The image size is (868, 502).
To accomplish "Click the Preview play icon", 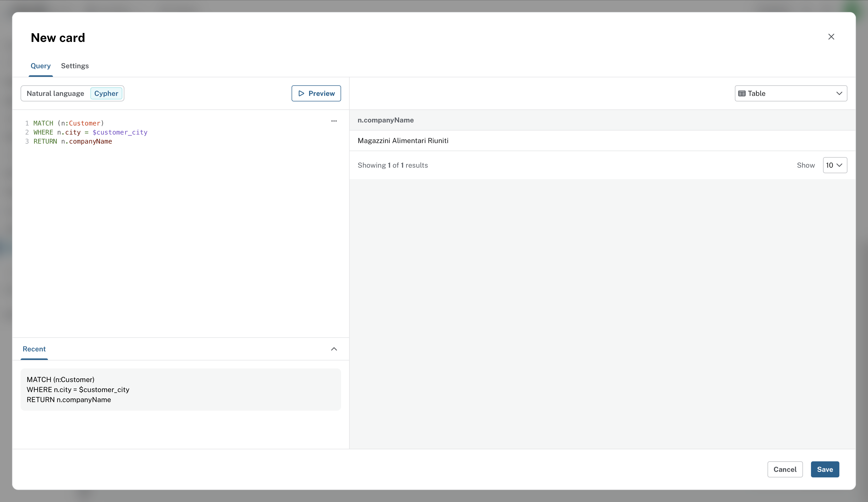I will click(x=301, y=93).
